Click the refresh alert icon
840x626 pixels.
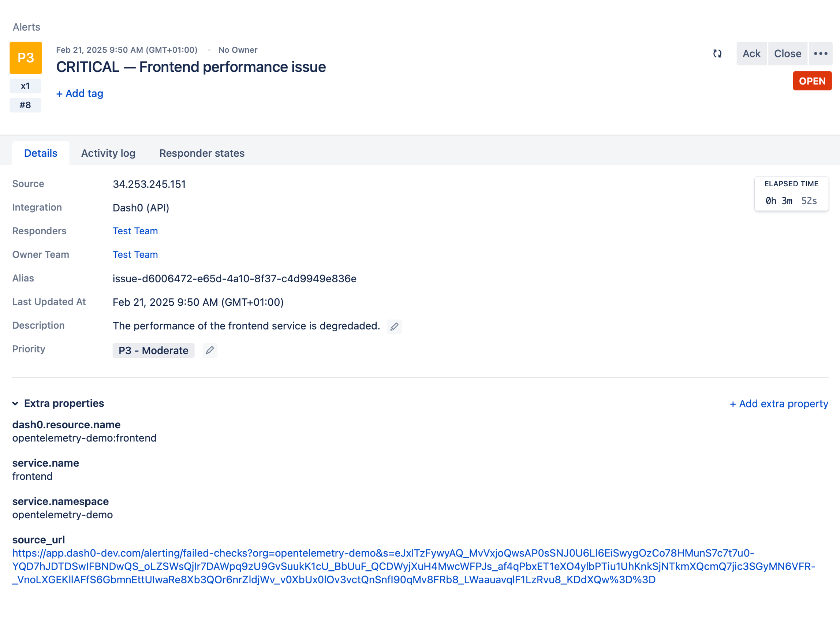pos(717,54)
